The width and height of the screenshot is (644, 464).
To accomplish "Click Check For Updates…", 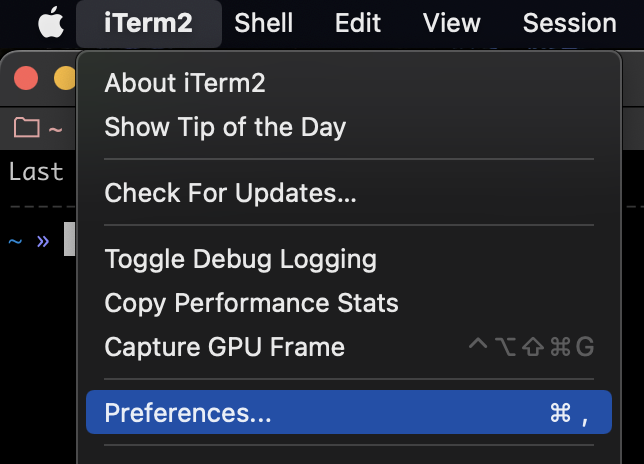I will point(230,191).
